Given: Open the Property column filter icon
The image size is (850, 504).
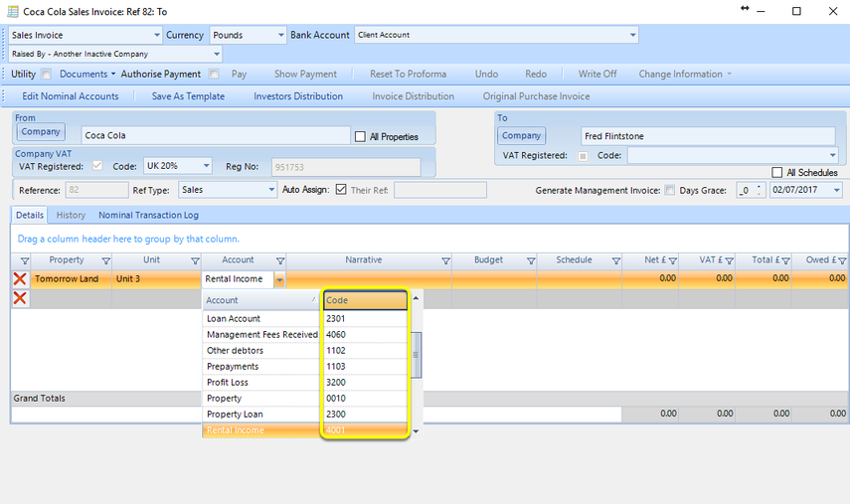Looking at the screenshot, I should pos(106,261).
